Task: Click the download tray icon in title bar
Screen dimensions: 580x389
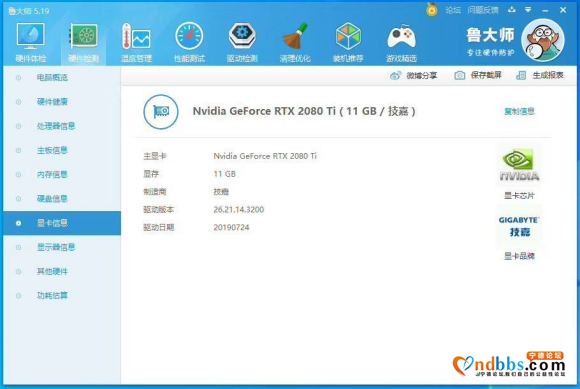Action: [512, 10]
